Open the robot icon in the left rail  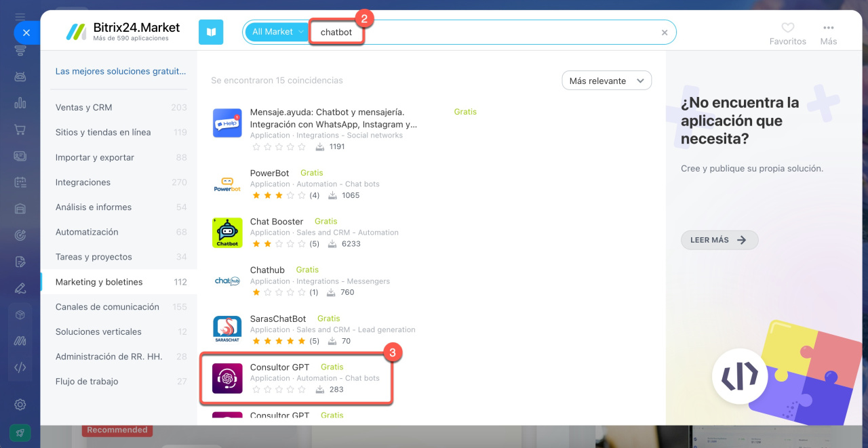tap(20, 77)
